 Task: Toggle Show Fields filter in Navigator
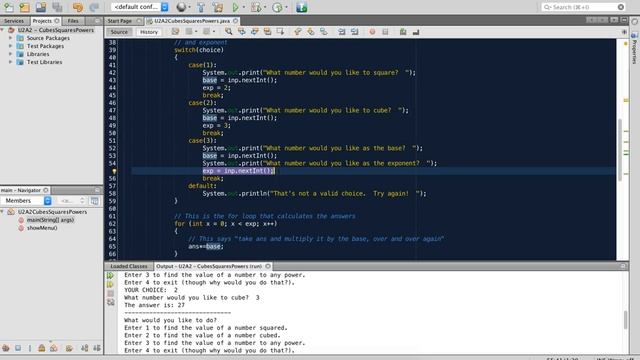18,348
